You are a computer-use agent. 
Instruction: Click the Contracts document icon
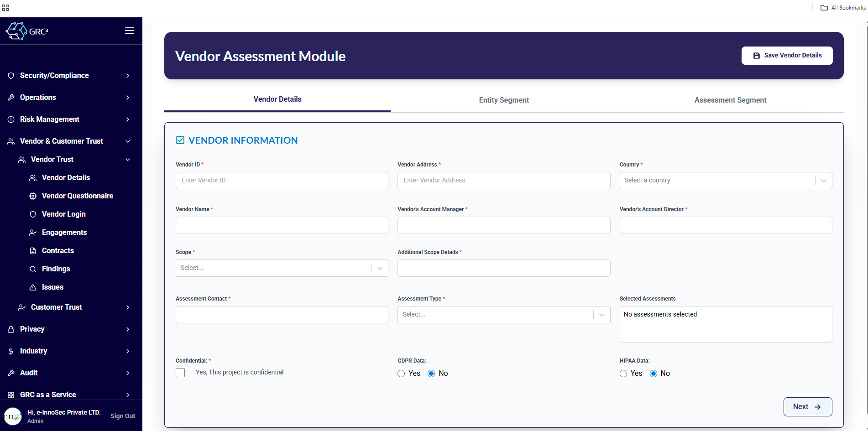pos(33,251)
